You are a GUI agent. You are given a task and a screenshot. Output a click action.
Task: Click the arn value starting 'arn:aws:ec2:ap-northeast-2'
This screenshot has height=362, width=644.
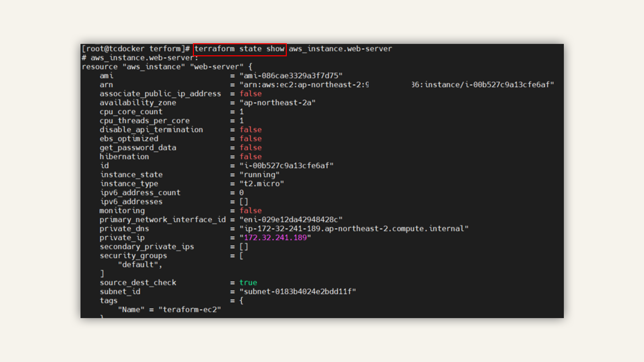tap(396, 85)
